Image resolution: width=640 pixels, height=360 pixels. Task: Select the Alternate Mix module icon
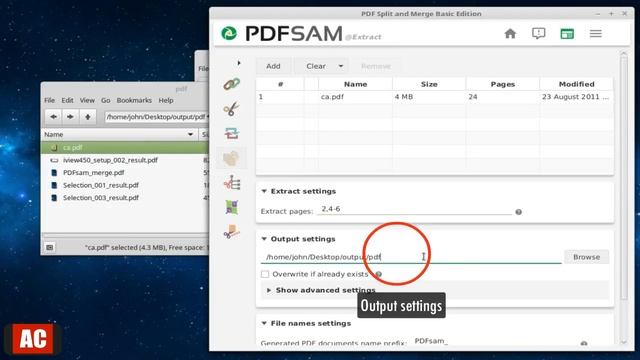[x=231, y=207]
